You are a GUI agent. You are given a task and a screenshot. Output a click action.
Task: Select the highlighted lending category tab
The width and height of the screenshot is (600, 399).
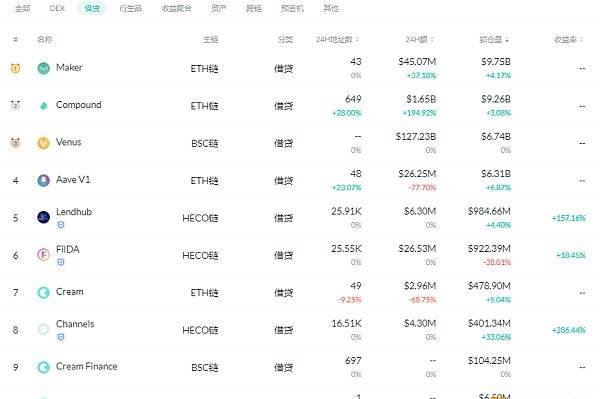click(x=92, y=8)
